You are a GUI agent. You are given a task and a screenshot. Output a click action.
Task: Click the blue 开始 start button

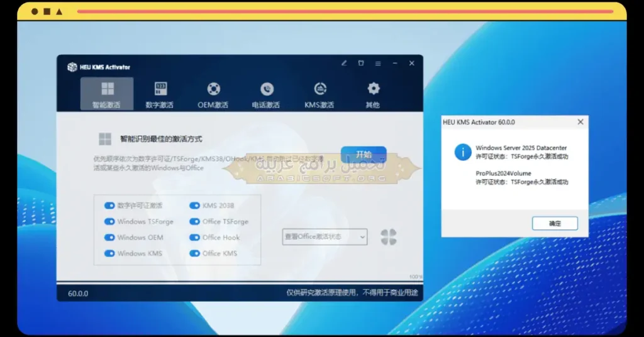(x=364, y=154)
